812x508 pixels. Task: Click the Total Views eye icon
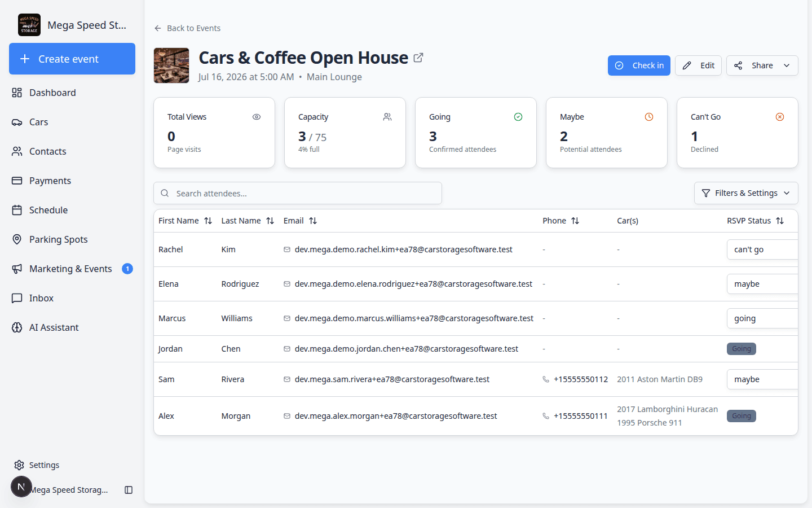click(257, 117)
